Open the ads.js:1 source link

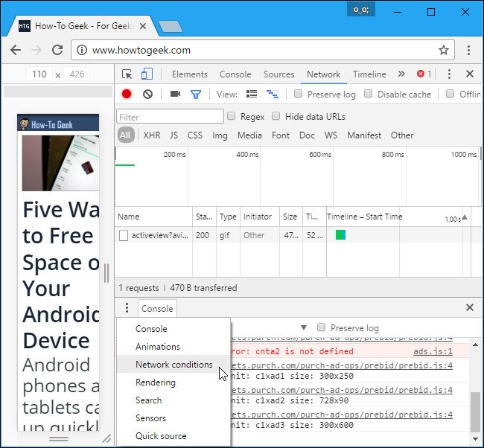point(433,351)
